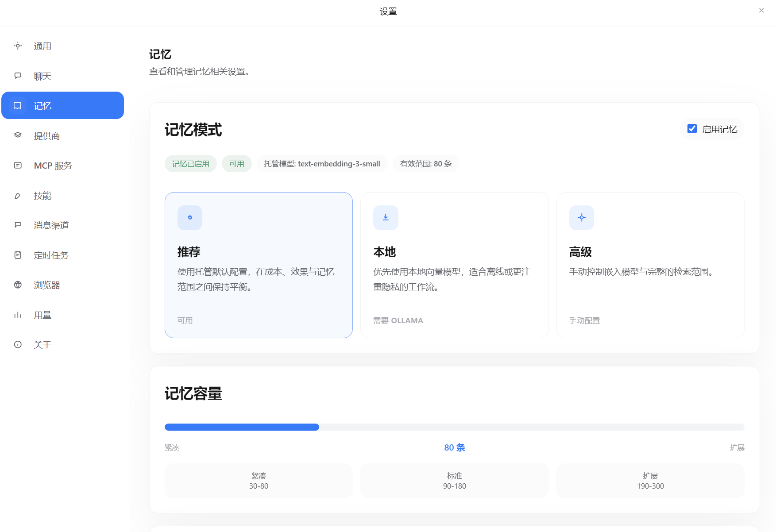Viewport: 776px width, 532px height.
Task: Select the 标准 90-180 capacity preset
Action: pyautogui.click(x=454, y=481)
